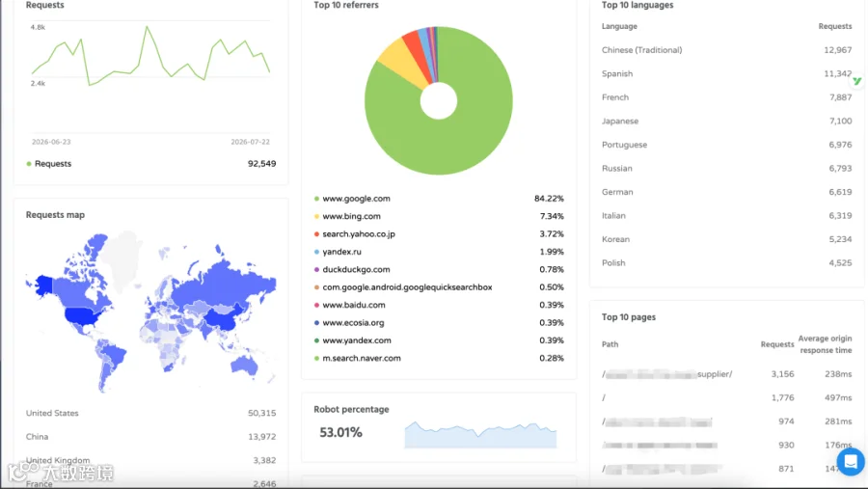Screen dimensions: 868x489
Task: Click the Requests column header in languages
Action: (x=835, y=26)
